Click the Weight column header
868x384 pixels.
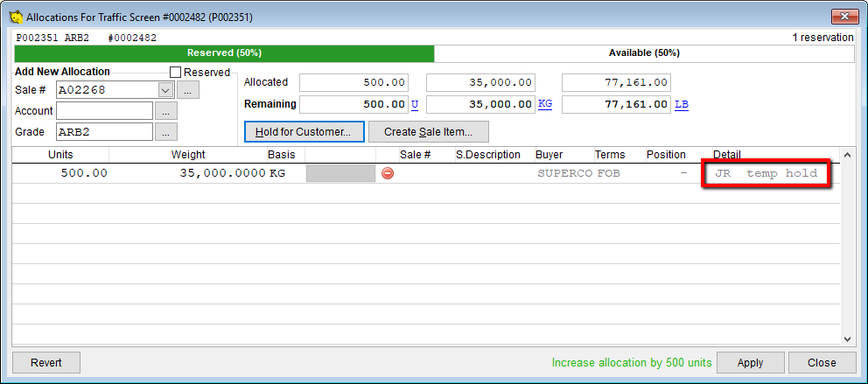[187, 155]
